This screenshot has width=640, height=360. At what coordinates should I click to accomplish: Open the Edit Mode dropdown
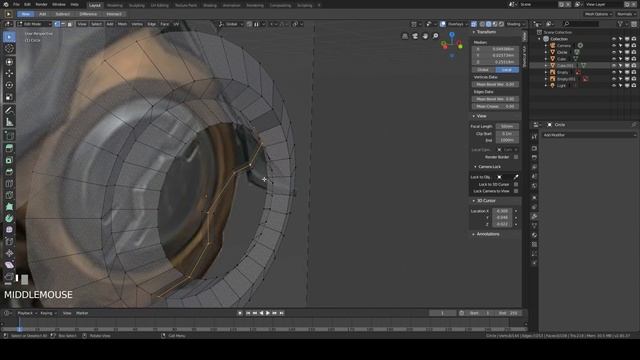34,24
